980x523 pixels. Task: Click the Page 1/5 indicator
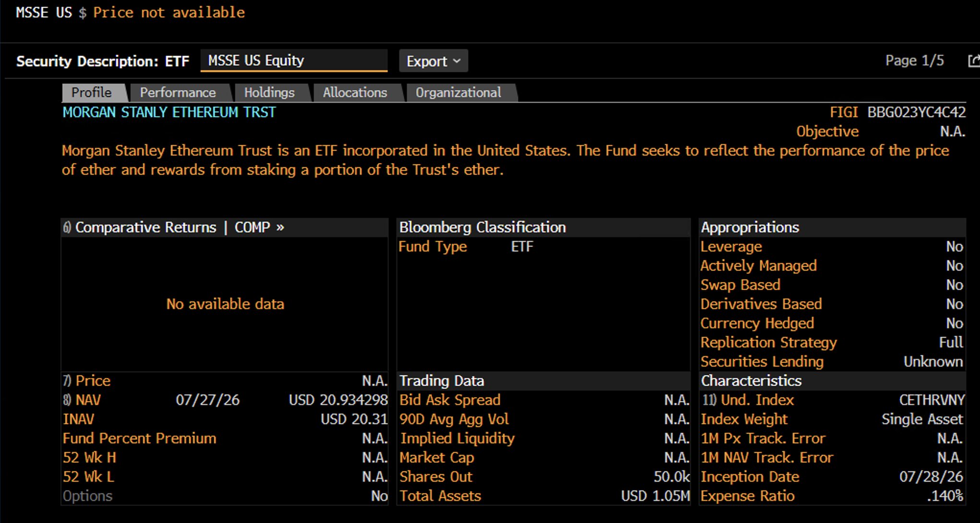915,60
